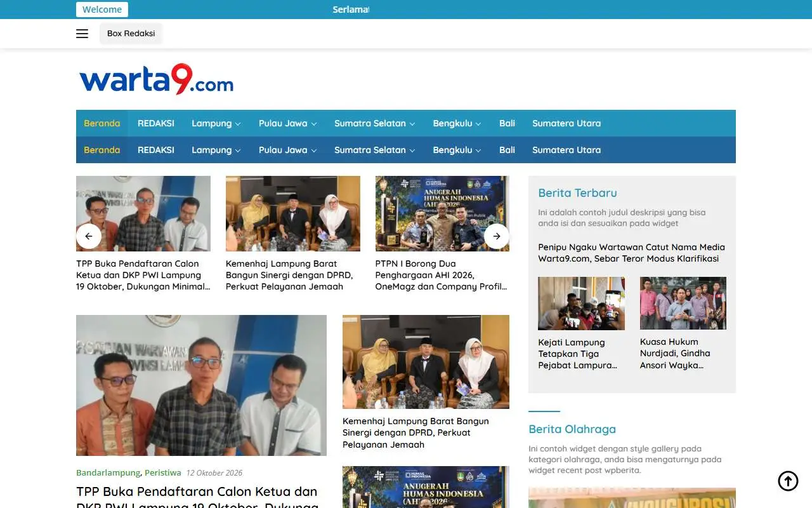Expand Lampung dropdown in light-blue nav bar

click(216, 123)
